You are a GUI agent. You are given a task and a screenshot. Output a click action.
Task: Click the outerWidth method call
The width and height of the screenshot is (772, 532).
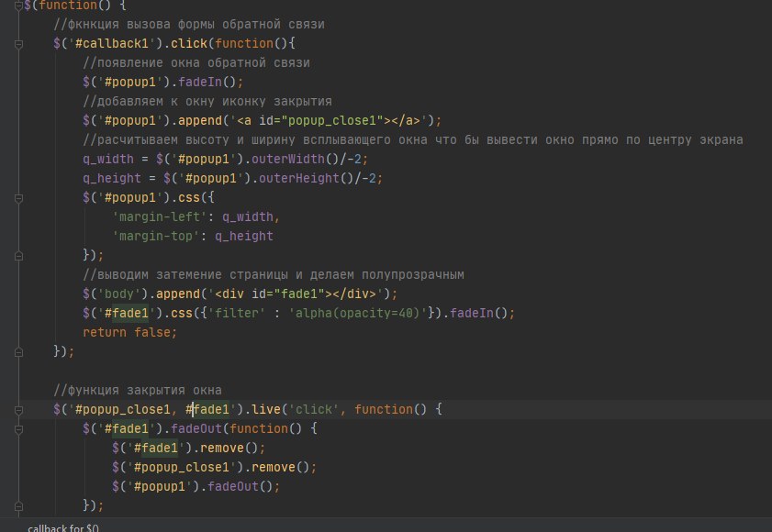click(x=288, y=159)
